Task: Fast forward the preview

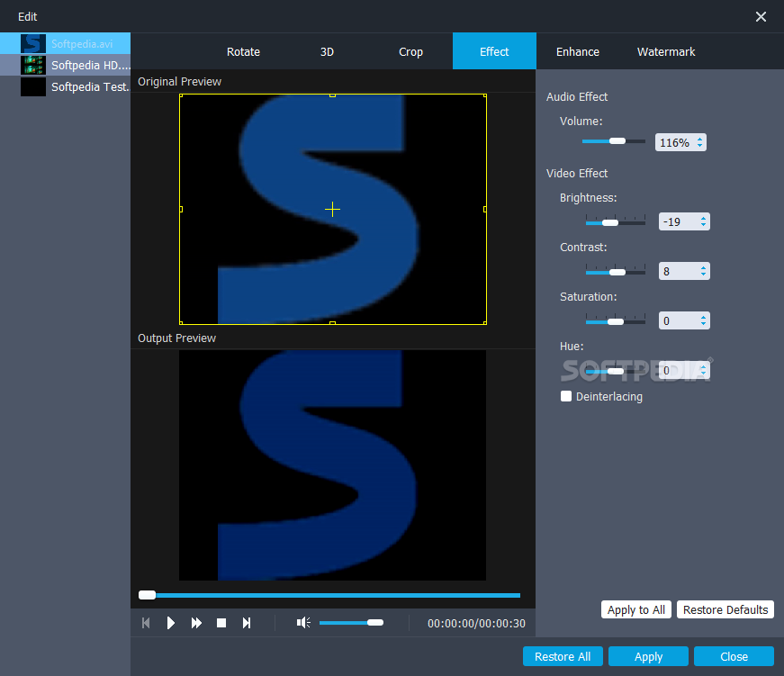Action: (x=196, y=623)
